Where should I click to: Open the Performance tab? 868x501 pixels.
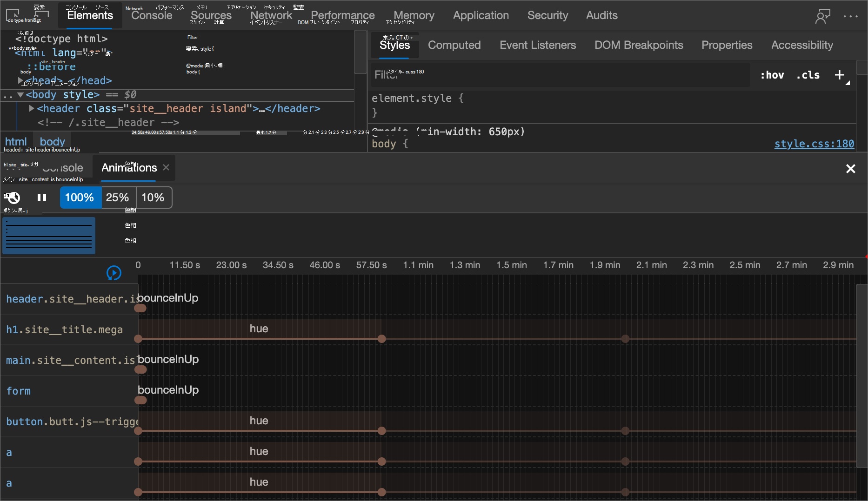click(343, 15)
